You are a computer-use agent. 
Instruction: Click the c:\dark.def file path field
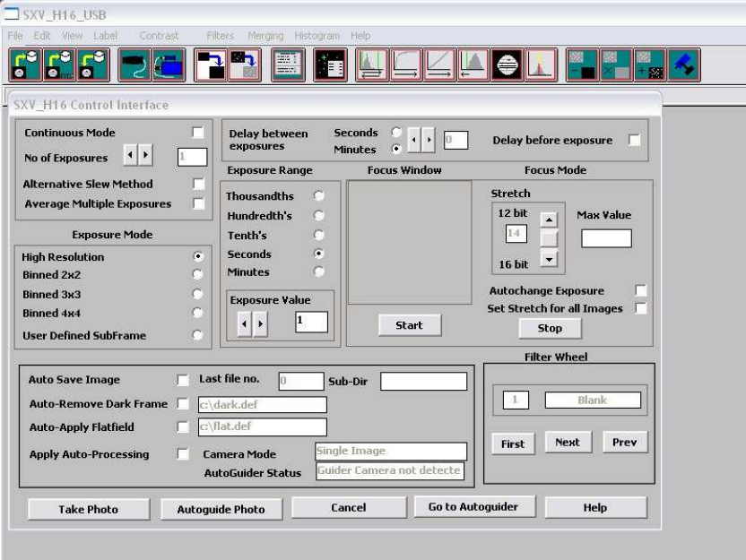pos(263,405)
